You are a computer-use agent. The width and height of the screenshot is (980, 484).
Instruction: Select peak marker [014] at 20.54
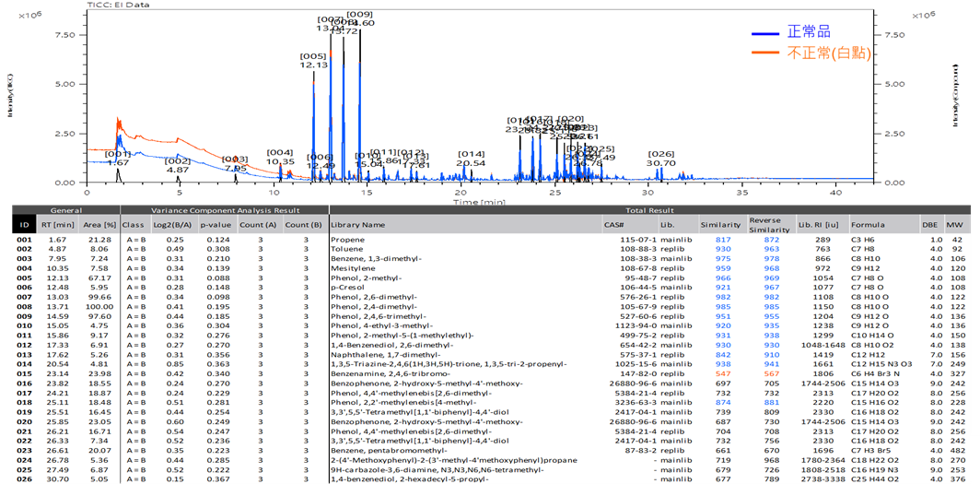[471, 159]
